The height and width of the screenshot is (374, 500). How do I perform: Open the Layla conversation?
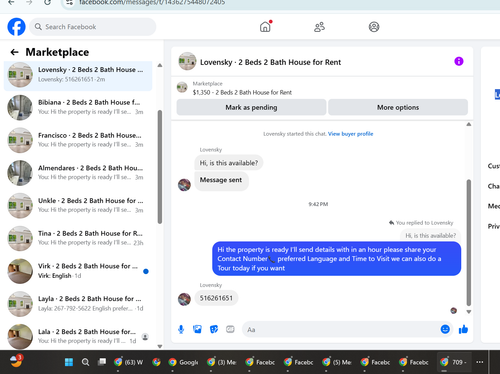(78, 303)
